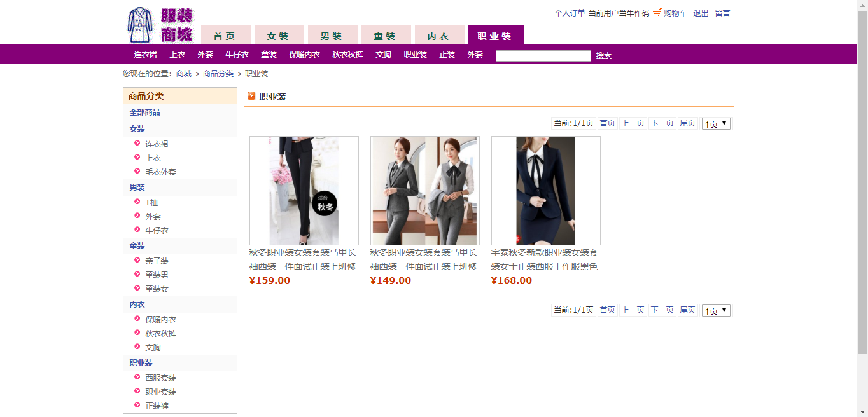Image resolution: width=868 pixels, height=417 pixels.
Task: Open the 宇泰秋冬新款职业装 product title link
Action: coord(545,259)
